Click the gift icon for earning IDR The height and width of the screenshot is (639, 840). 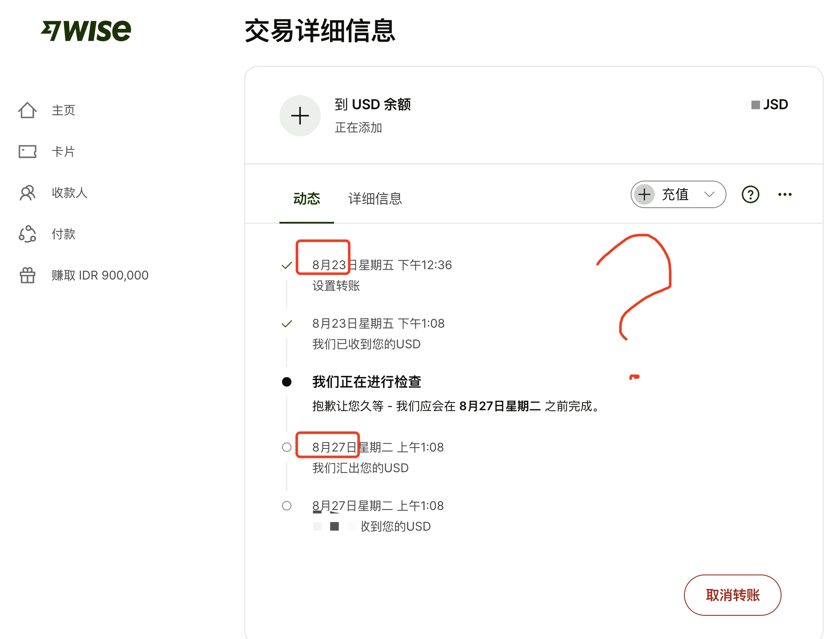click(28, 275)
